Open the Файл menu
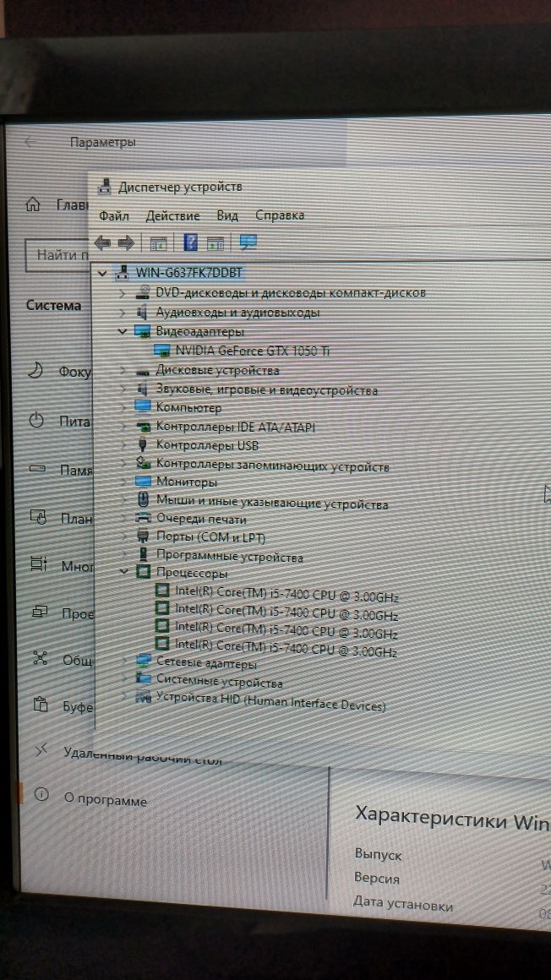The height and width of the screenshot is (980, 551). click(x=114, y=216)
